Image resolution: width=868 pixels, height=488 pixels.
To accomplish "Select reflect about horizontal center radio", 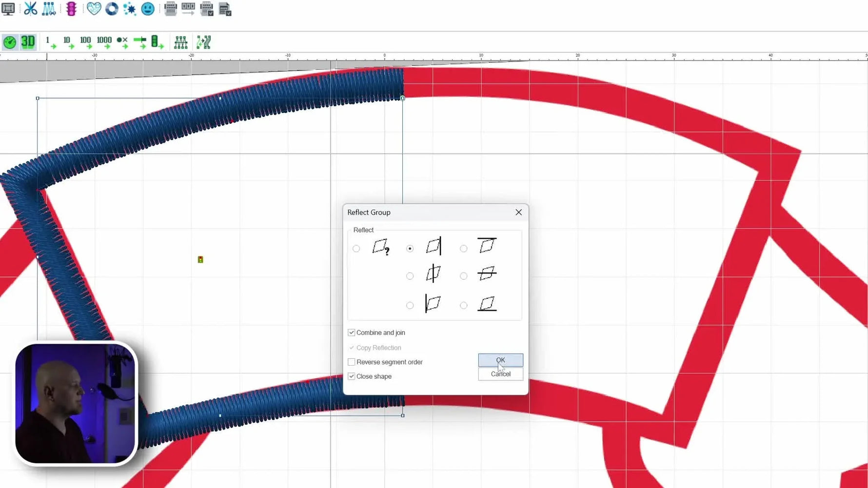I will [464, 276].
